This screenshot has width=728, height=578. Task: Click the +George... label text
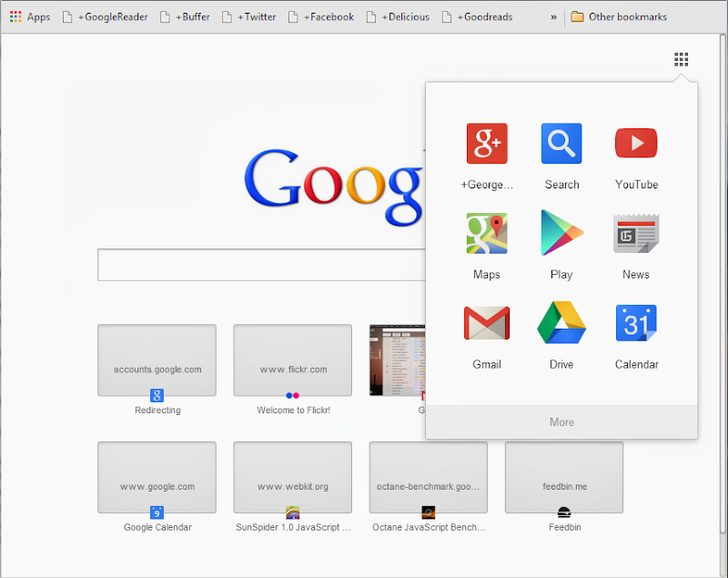pyautogui.click(x=487, y=185)
